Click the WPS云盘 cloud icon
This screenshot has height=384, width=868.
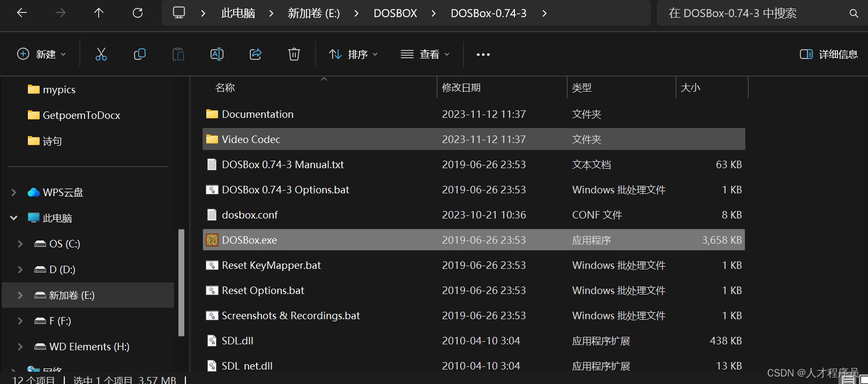tap(34, 192)
